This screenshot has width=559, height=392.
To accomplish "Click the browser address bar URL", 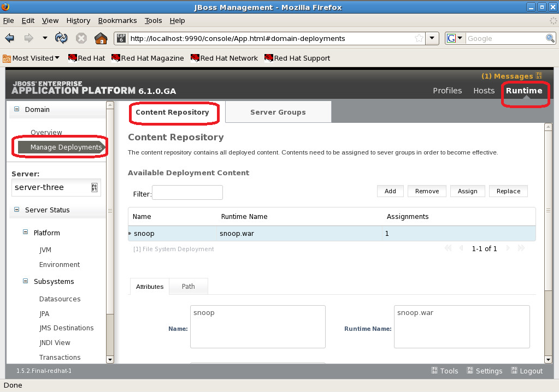I will [x=238, y=38].
